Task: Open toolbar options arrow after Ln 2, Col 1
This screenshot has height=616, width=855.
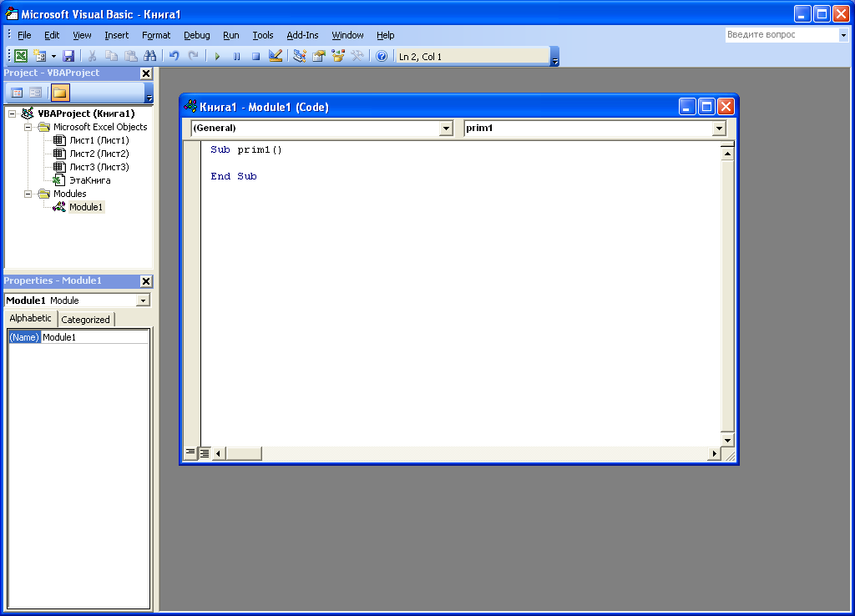Action: [554, 56]
